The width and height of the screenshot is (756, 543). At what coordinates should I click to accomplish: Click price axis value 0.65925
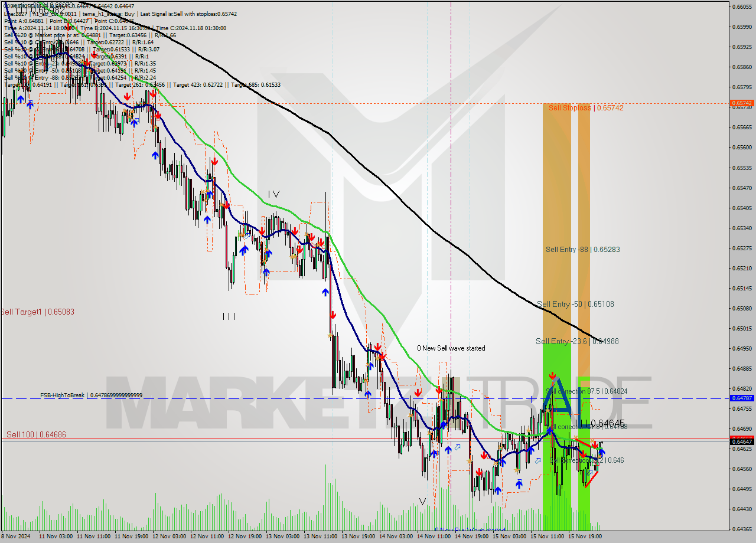(742, 47)
